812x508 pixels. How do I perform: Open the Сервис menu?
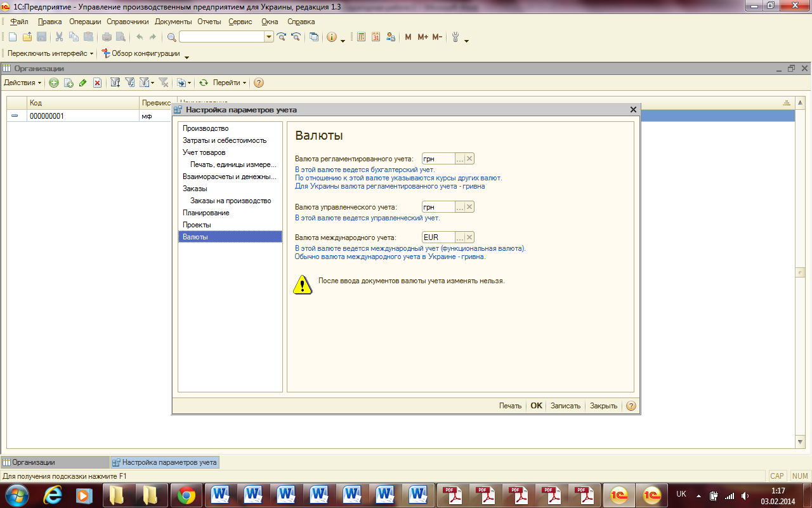point(240,22)
